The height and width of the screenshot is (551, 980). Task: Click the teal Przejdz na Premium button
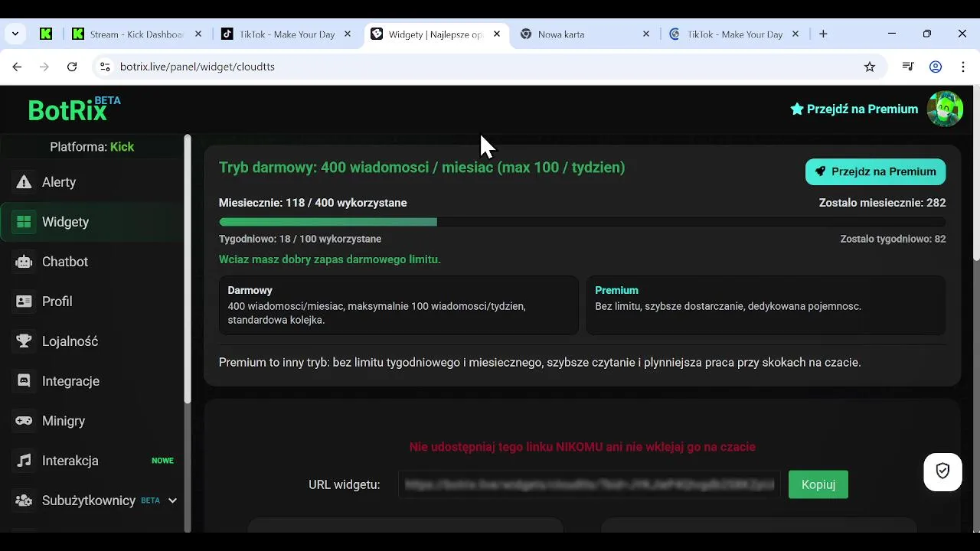tap(875, 171)
